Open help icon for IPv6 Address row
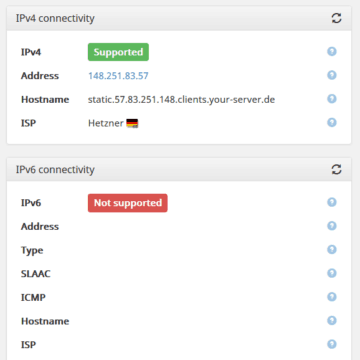This screenshot has width=360, height=360. (332, 226)
